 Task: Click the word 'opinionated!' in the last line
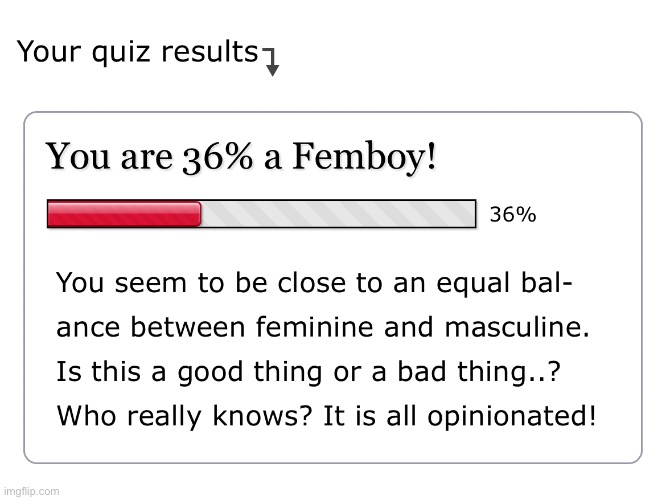click(511, 417)
